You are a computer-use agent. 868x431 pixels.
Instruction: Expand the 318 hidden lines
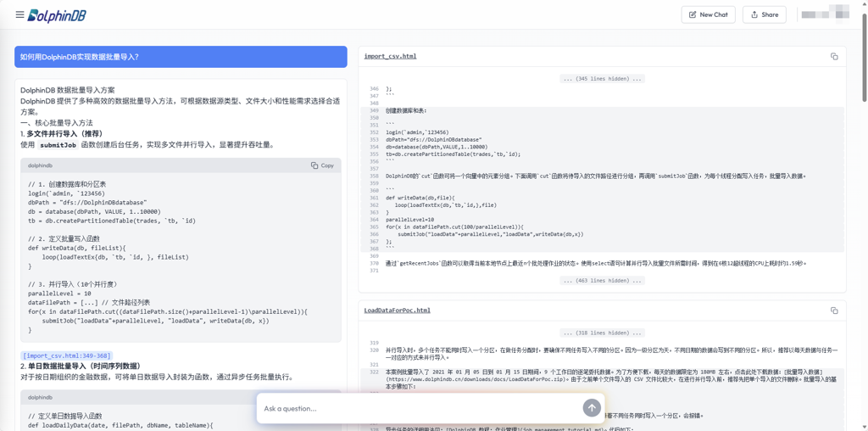(603, 333)
